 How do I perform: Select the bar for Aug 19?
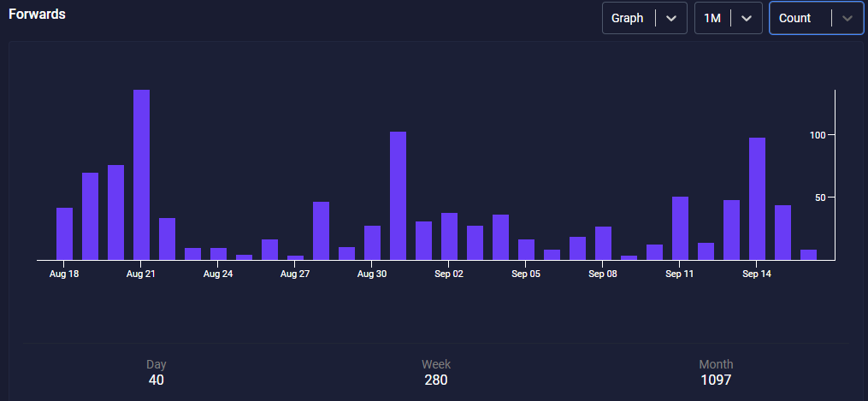tap(91, 215)
